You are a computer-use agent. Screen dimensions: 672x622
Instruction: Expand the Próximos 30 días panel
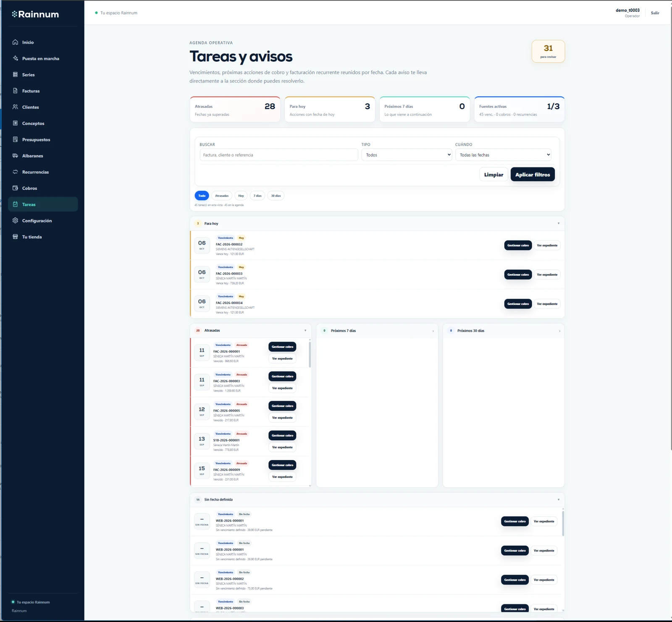coord(559,331)
